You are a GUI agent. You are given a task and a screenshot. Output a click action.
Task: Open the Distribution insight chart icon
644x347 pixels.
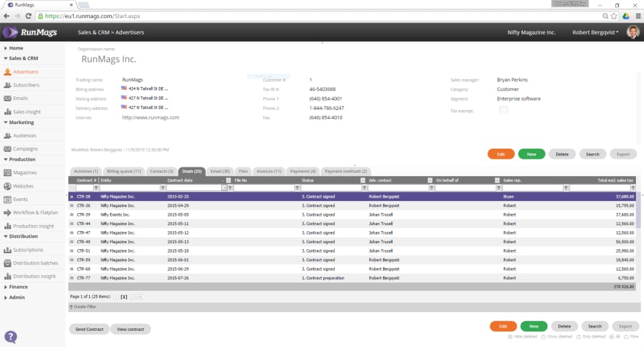[7, 277]
